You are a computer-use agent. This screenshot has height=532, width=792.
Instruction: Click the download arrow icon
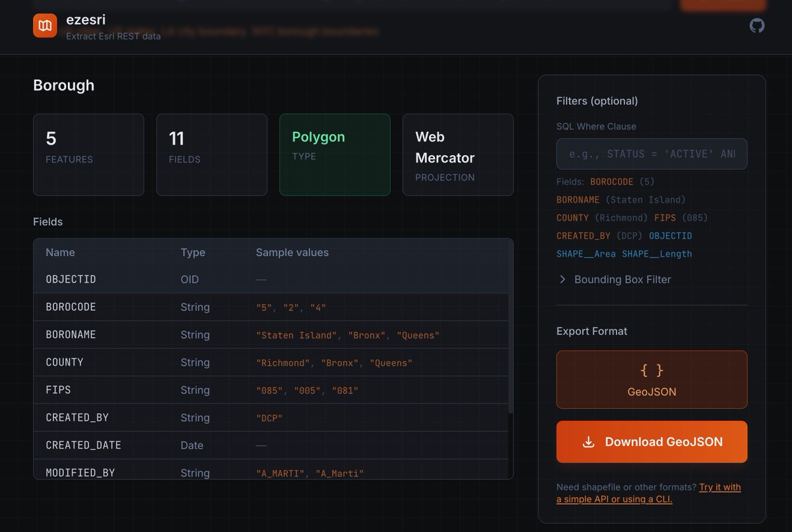click(588, 442)
